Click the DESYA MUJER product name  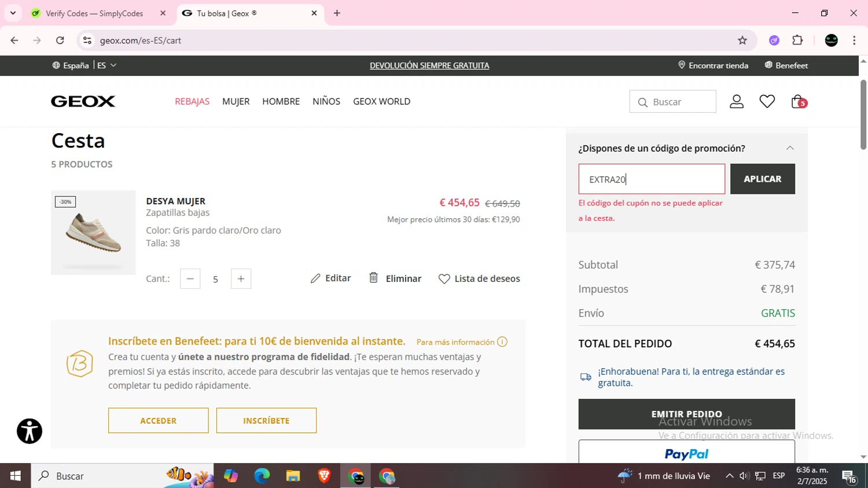175,201
